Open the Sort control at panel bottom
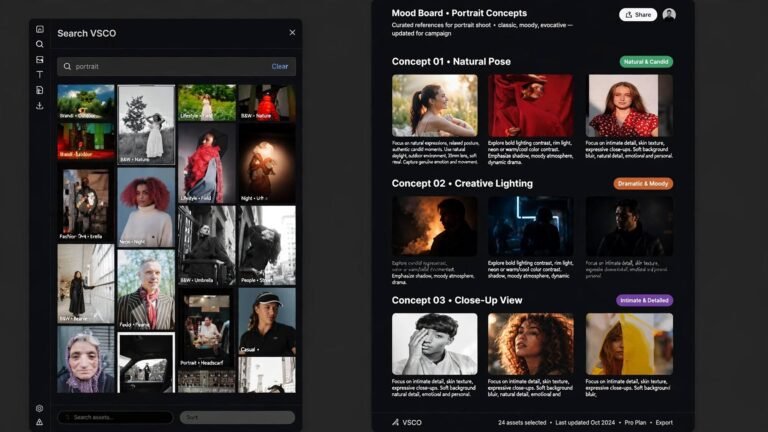The width and height of the screenshot is (768, 432). (238, 417)
